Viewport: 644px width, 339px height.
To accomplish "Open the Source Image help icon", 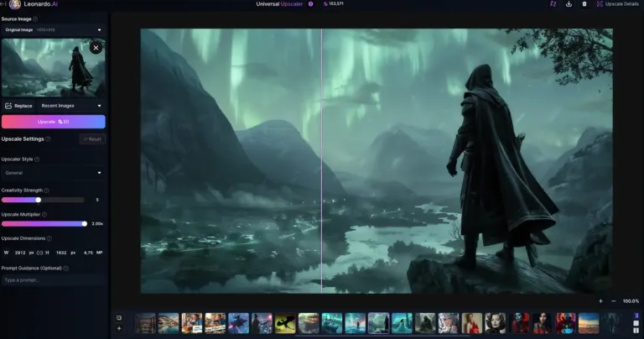I will pos(35,19).
